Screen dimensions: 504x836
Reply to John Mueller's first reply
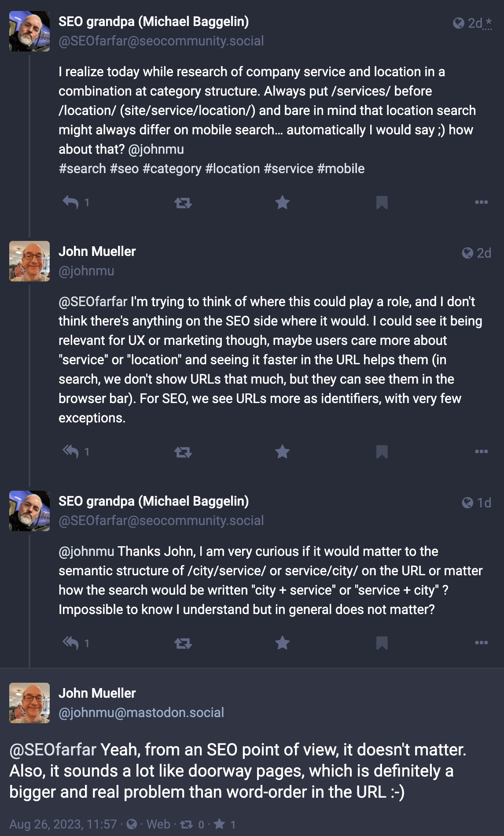tap(70, 451)
